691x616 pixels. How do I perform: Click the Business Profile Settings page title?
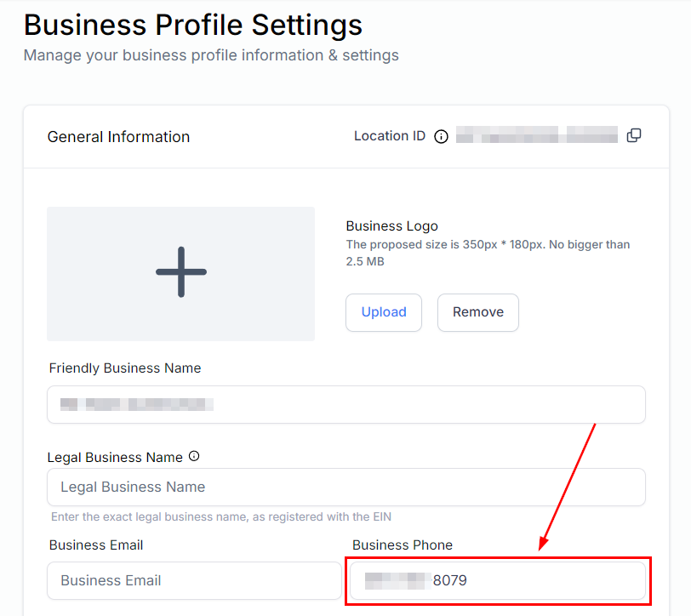pos(193,25)
